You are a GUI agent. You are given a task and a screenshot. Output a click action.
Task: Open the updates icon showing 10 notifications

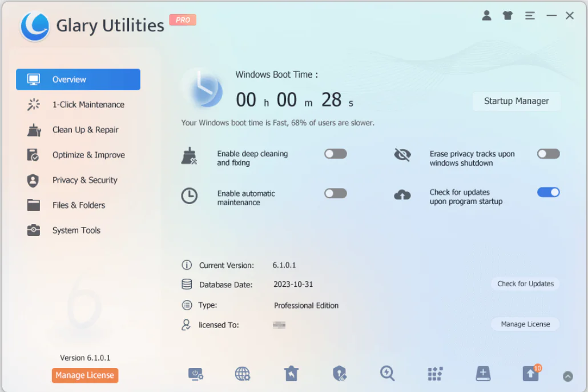(x=530, y=374)
